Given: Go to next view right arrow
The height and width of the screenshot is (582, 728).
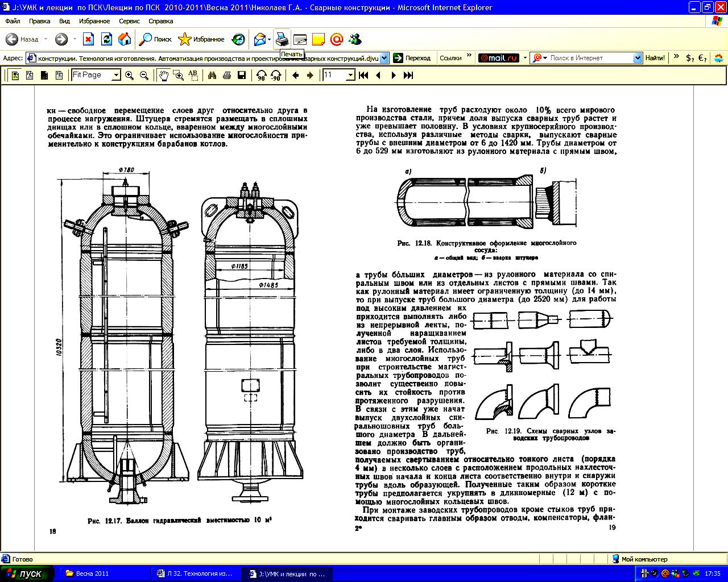Looking at the screenshot, I should (x=310, y=75).
